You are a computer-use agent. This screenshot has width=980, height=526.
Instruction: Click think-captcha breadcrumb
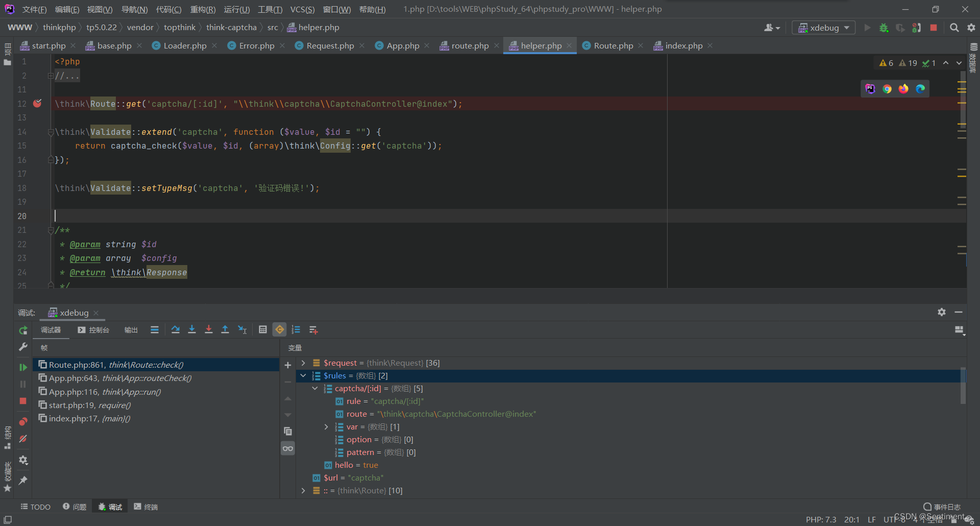coord(231,27)
